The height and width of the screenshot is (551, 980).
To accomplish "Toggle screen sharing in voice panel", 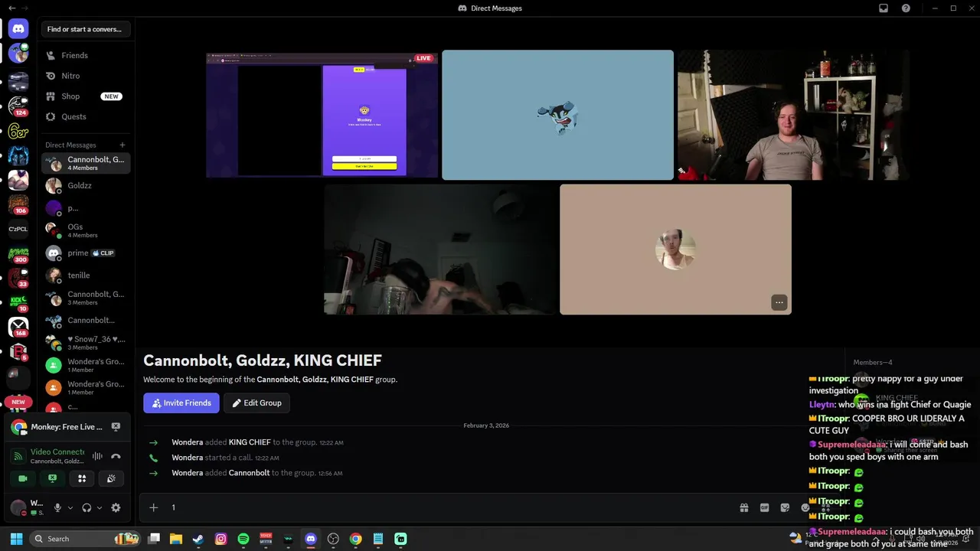I will tap(52, 478).
